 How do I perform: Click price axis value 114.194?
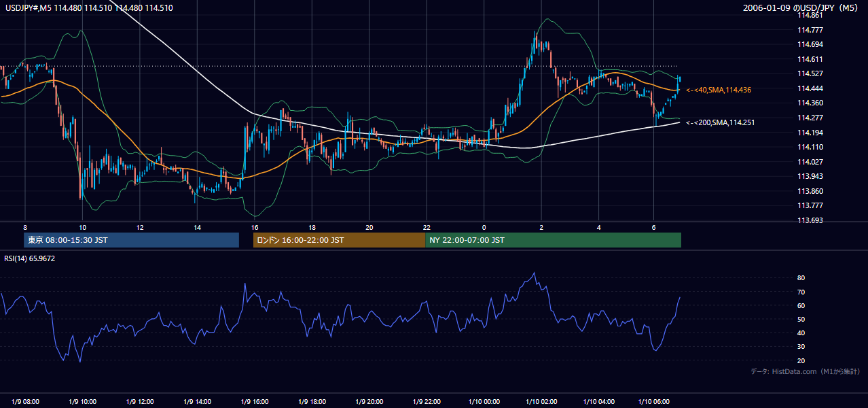point(810,133)
